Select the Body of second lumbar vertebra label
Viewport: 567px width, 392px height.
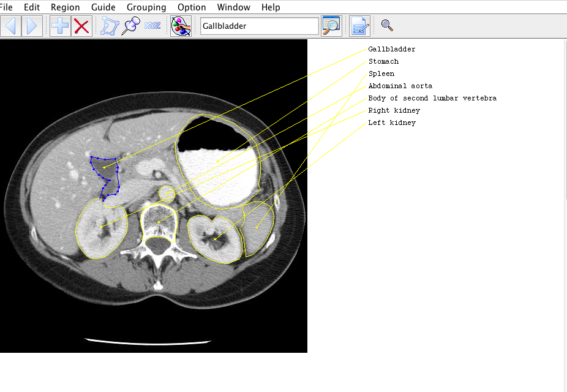coord(432,99)
